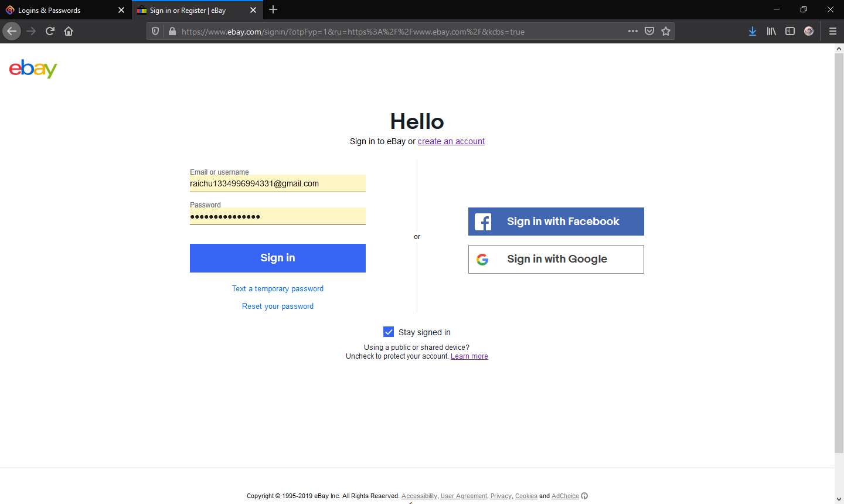Open AdChoice footer link
The height and width of the screenshot is (504, 844).
(565, 496)
